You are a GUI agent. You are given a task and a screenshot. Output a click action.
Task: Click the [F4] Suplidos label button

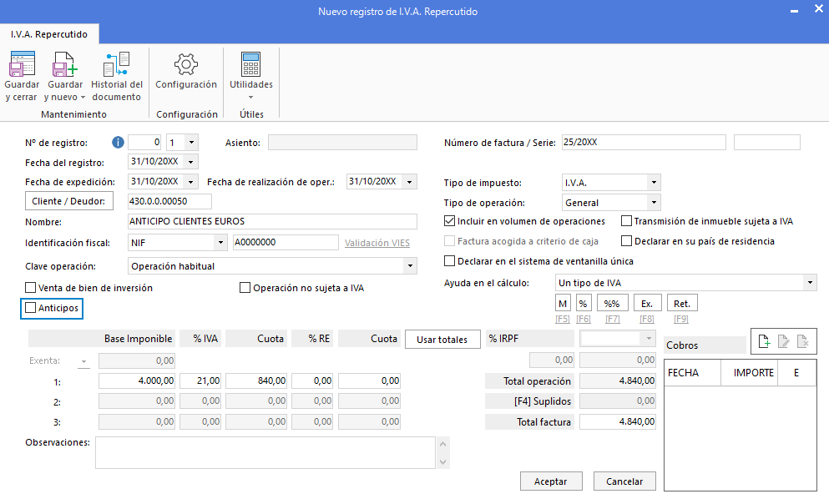pyautogui.click(x=529, y=401)
